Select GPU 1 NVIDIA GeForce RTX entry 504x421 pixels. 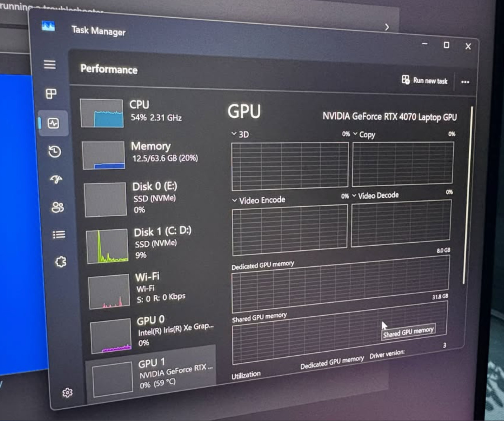[151, 375]
